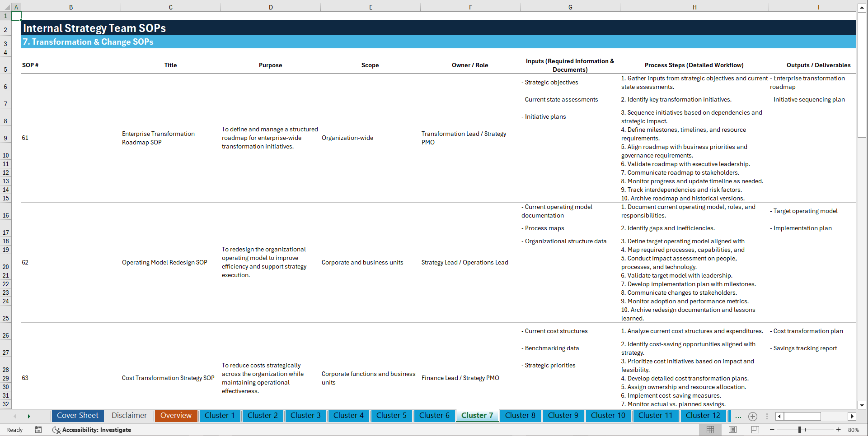Image resolution: width=868 pixels, height=436 pixels.
Task: Zoom in using the plus icon
Action: coord(839,430)
